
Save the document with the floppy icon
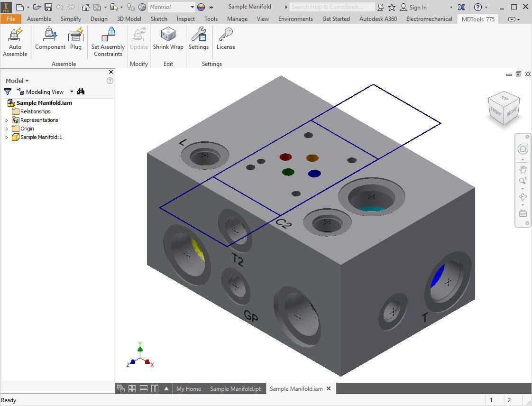click(x=48, y=7)
